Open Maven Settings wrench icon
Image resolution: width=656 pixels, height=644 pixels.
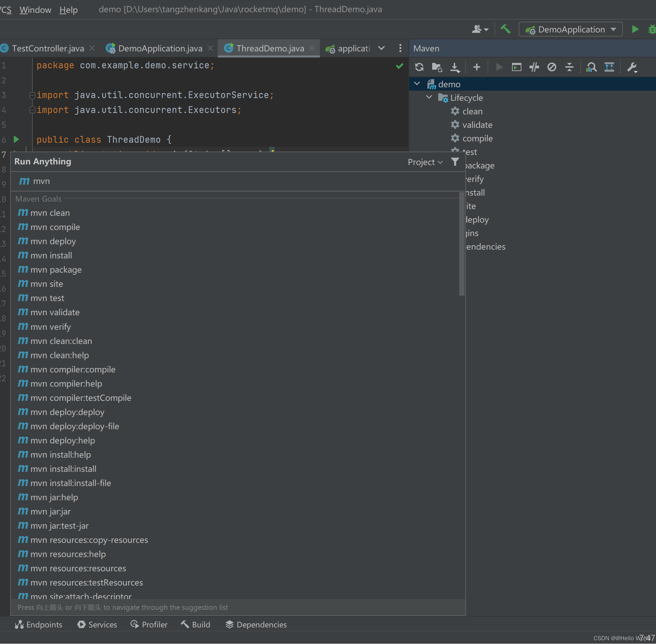(x=632, y=67)
